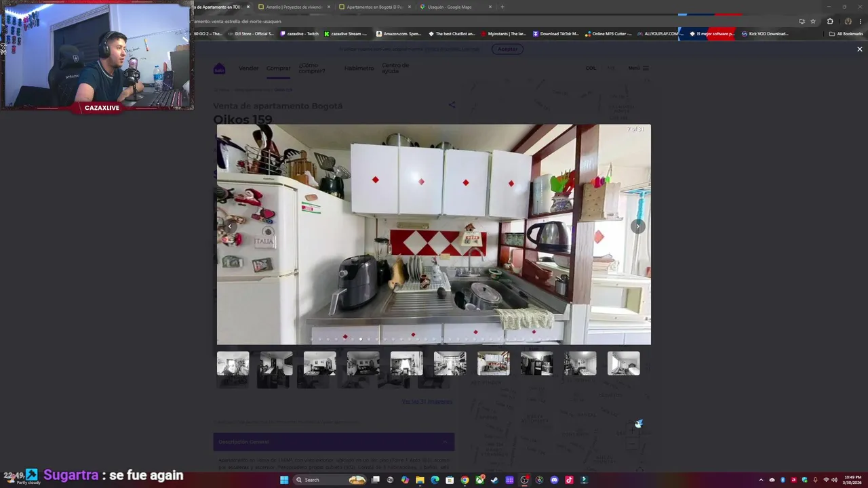This screenshot has width=868, height=488.
Task: Open the Amazon.com bookmark
Action: pos(399,34)
